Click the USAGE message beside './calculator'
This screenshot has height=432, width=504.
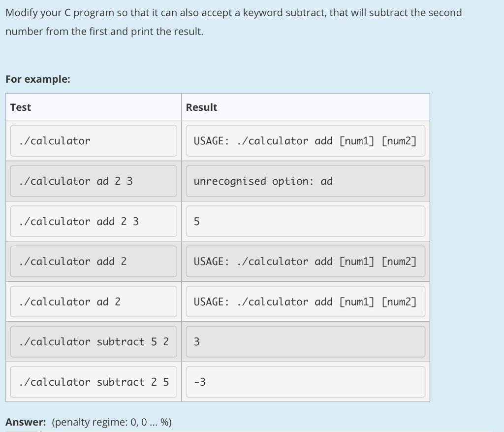tap(305, 140)
